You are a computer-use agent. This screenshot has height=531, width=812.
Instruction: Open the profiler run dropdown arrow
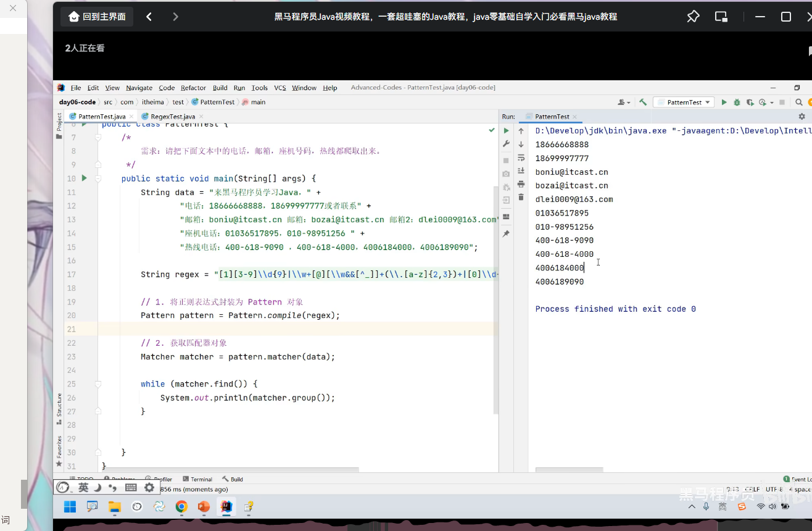[771, 102]
